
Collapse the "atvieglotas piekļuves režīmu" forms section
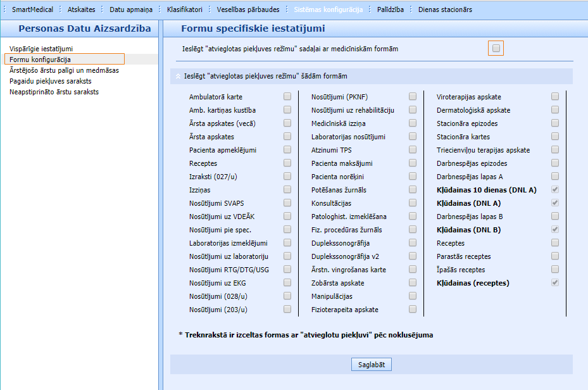(178, 77)
